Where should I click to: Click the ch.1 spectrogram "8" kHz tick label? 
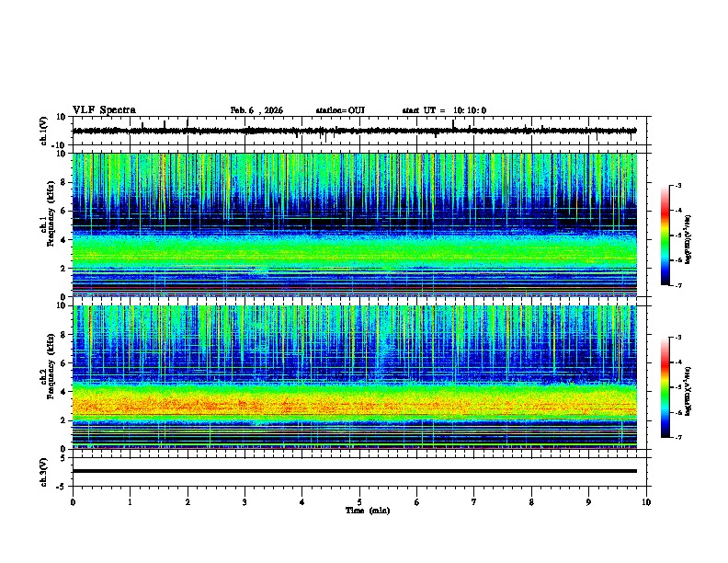[x=63, y=182]
